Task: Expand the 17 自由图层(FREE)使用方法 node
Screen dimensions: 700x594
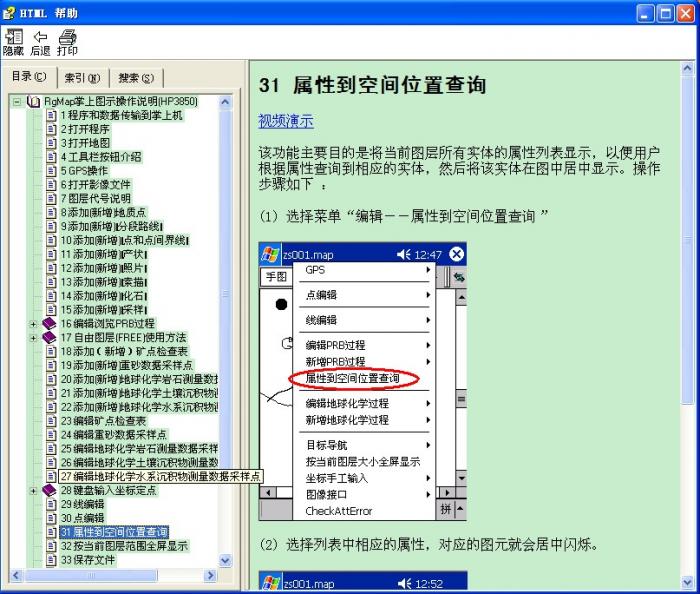Action: [34, 338]
